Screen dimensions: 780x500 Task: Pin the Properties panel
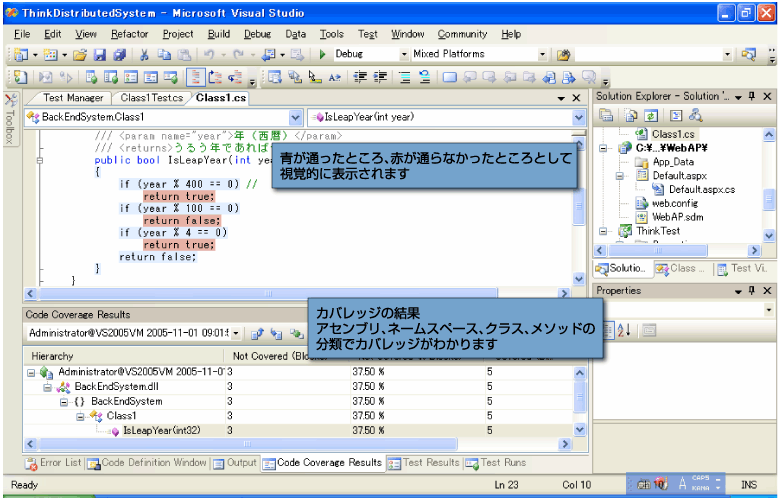[x=752, y=290]
